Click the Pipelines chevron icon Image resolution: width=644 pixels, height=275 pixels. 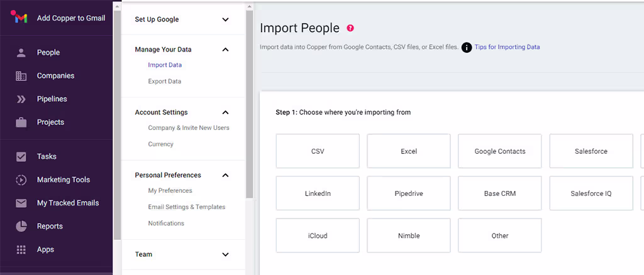[x=21, y=99]
